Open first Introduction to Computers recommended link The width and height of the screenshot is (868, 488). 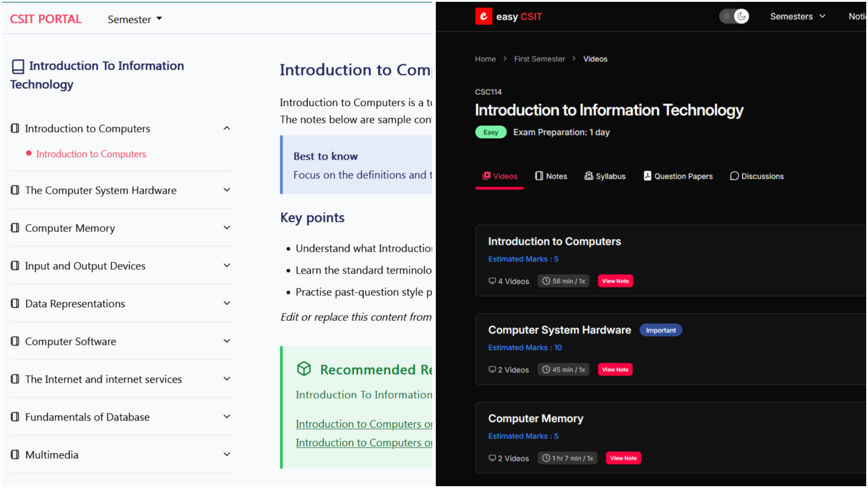click(x=364, y=424)
